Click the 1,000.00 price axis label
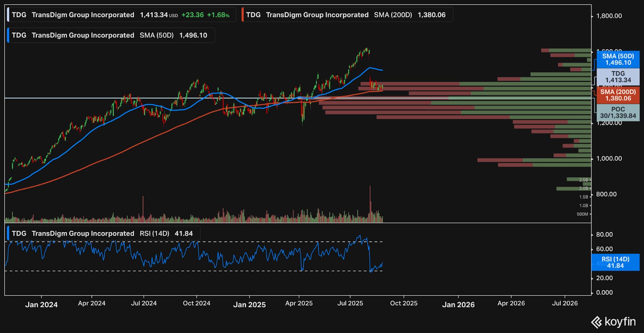Viewport: 644px width, 333px height. (x=609, y=159)
